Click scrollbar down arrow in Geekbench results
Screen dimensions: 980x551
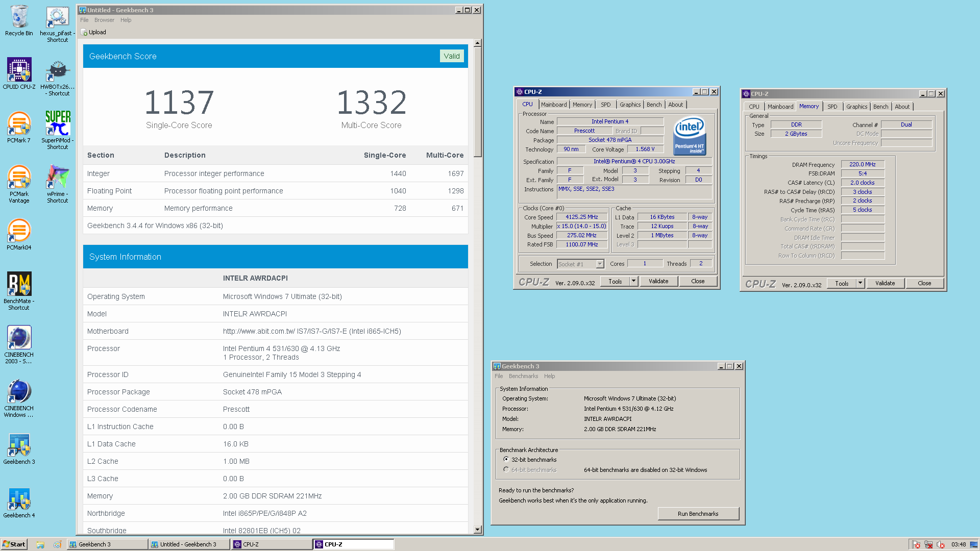(x=477, y=530)
